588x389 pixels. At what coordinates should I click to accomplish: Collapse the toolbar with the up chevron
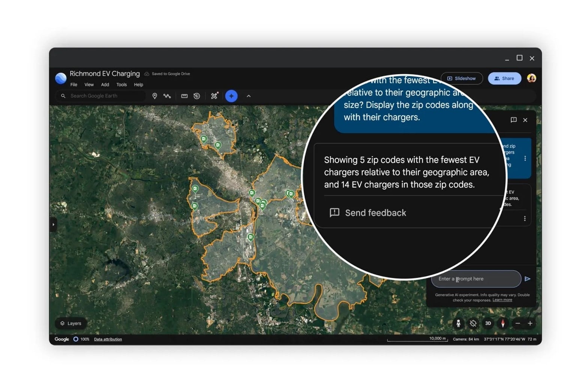[x=248, y=96]
